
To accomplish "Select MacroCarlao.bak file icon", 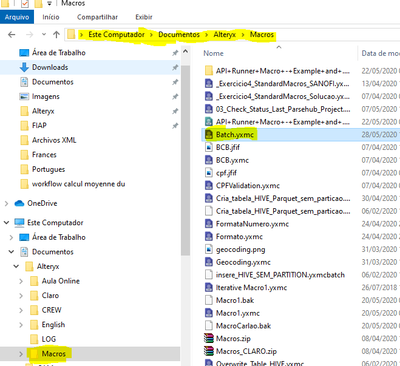I will tap(209, 326).
